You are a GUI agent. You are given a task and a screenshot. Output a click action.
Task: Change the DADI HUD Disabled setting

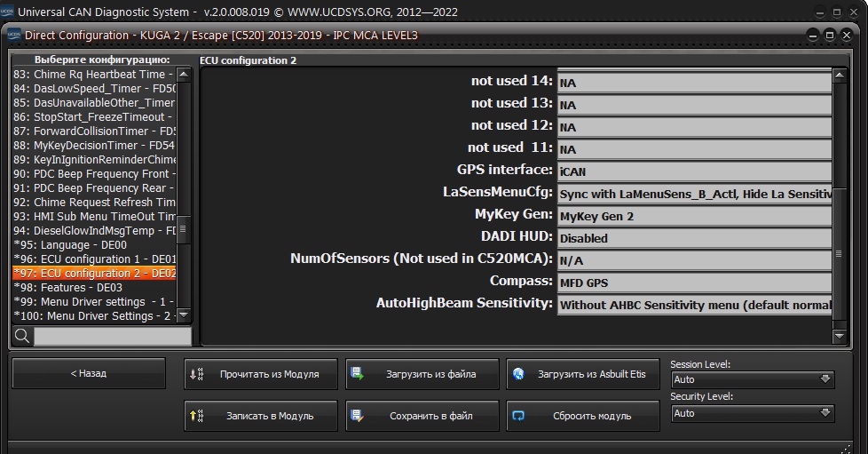tap(694, 238)
